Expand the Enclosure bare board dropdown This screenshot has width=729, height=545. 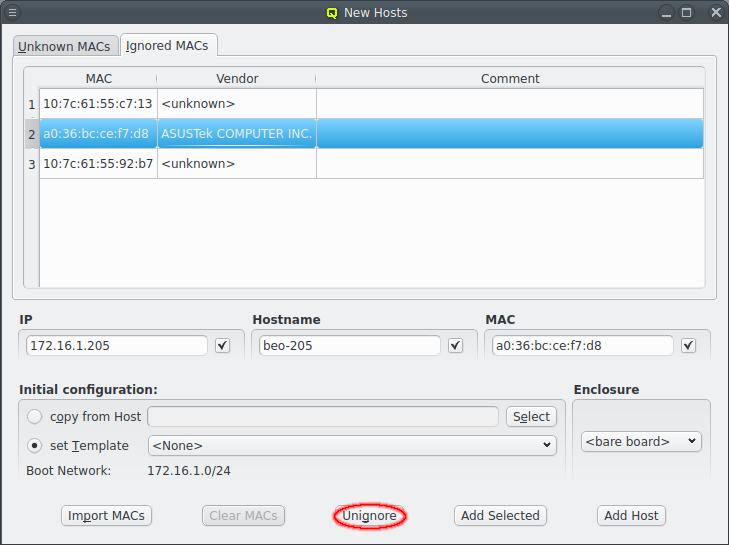tap(641, 441)
